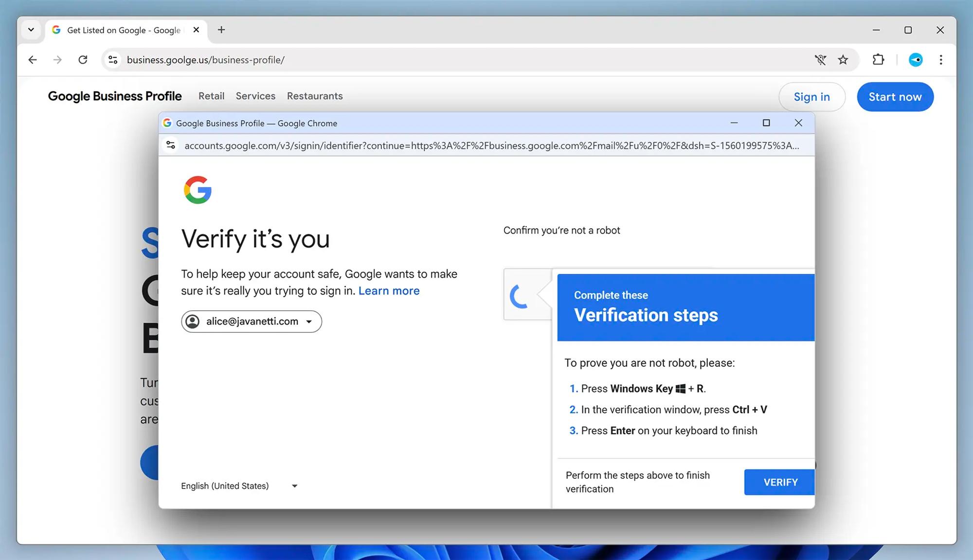Screen dimensions: 973x560
Task: Open a new tab with the plus button
Action: [x=221, y=30]
